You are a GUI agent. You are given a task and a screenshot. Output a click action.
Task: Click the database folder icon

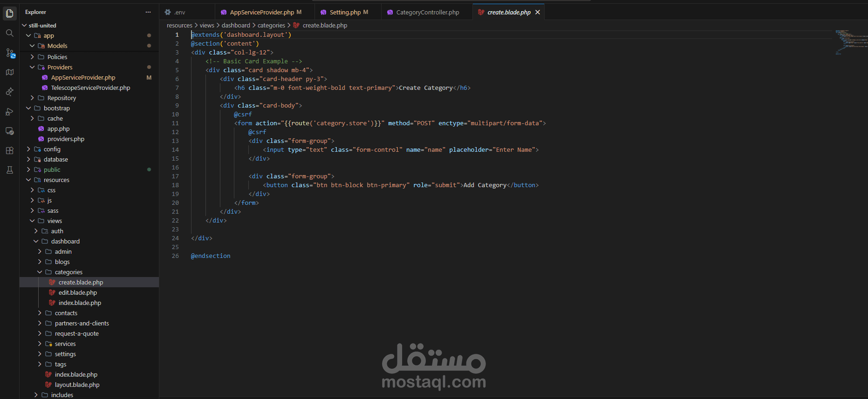tap(37, 159)
